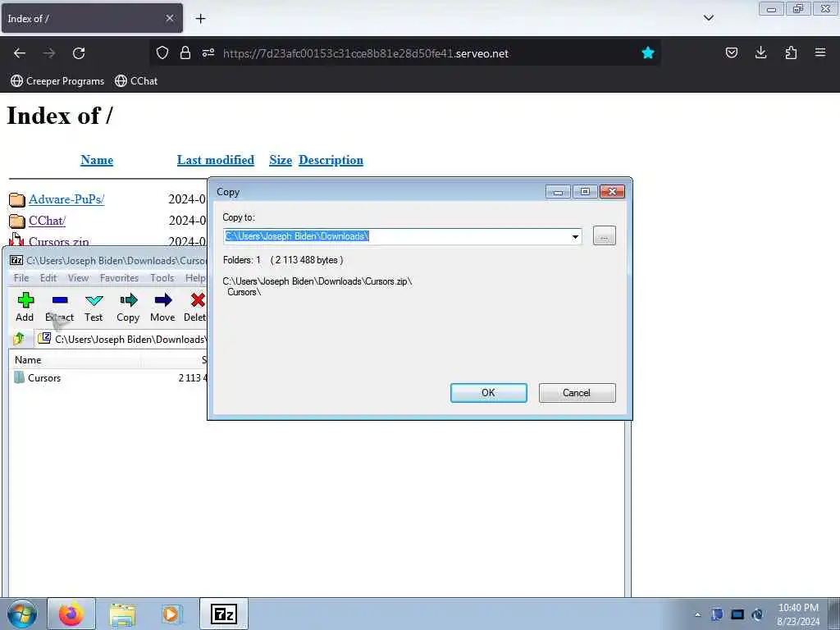Click the Firefox URL address bar
The image size is (840, 630).
click(x=407, y=53)
